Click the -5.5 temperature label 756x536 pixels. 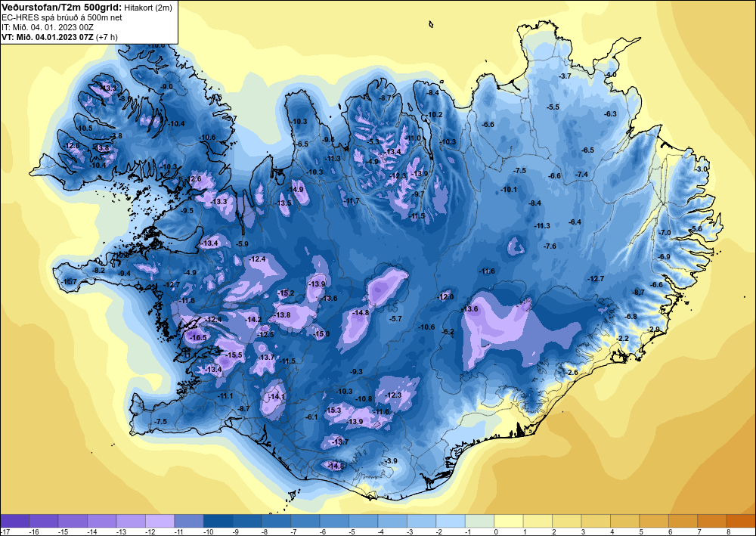tap(553, 107)
